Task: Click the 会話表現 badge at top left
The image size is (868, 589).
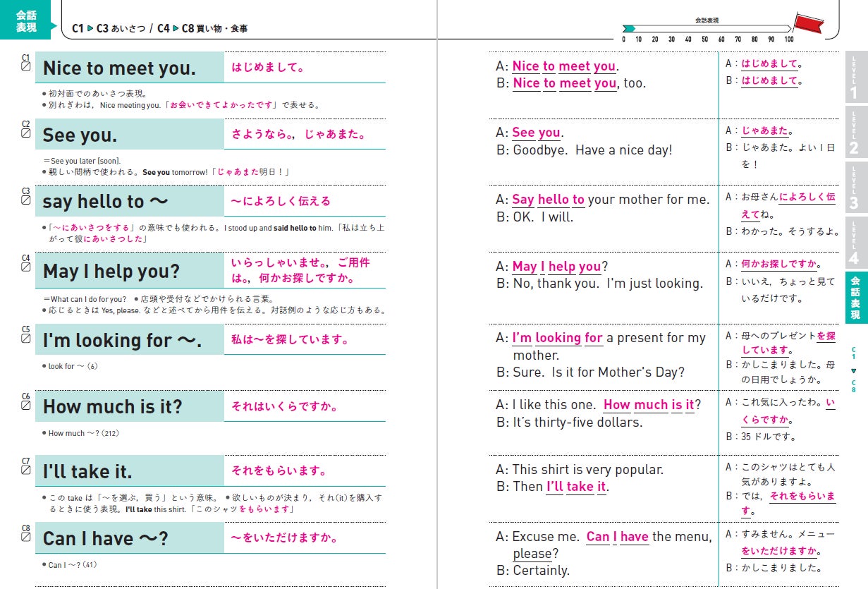Action: (26, 20)
